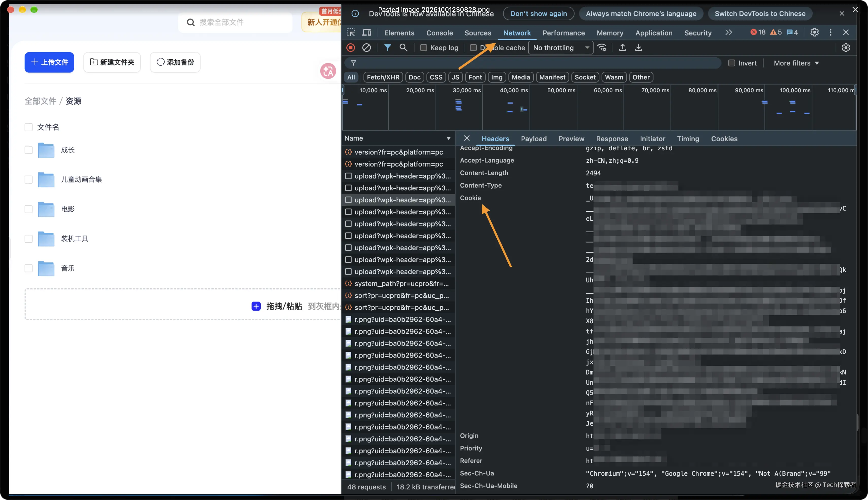Image resolution: width=868 pixels, height=500 pixels.
Task: Open the Payload tab
Action: (533, 139)
